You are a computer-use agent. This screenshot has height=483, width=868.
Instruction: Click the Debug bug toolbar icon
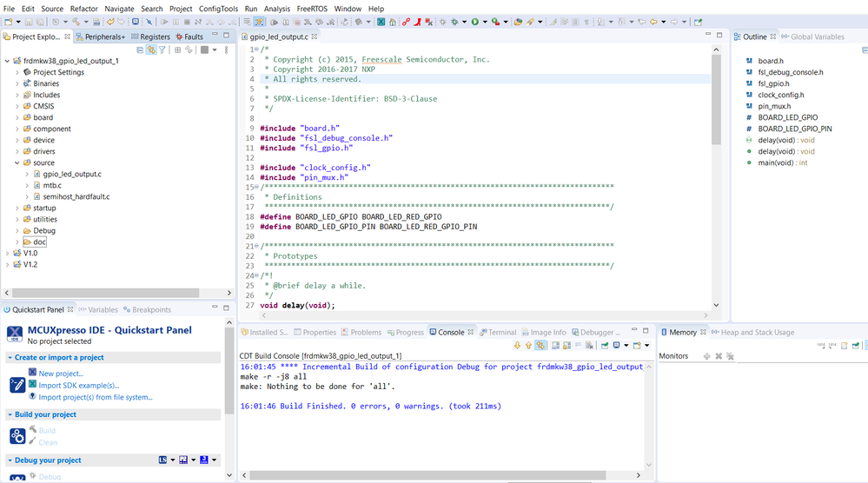[x=454, y=22]
